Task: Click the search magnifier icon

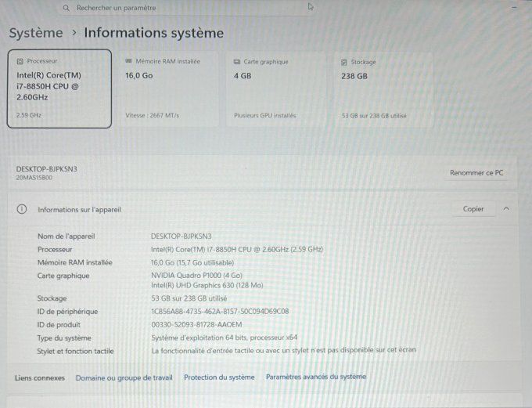Action: pos(66,8)
